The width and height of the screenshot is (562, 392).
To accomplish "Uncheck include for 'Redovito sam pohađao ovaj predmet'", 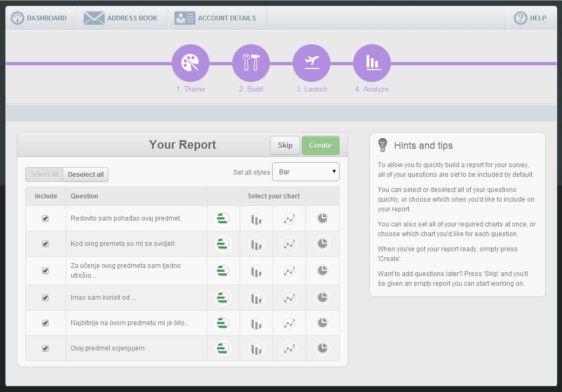I will point(45,218).
